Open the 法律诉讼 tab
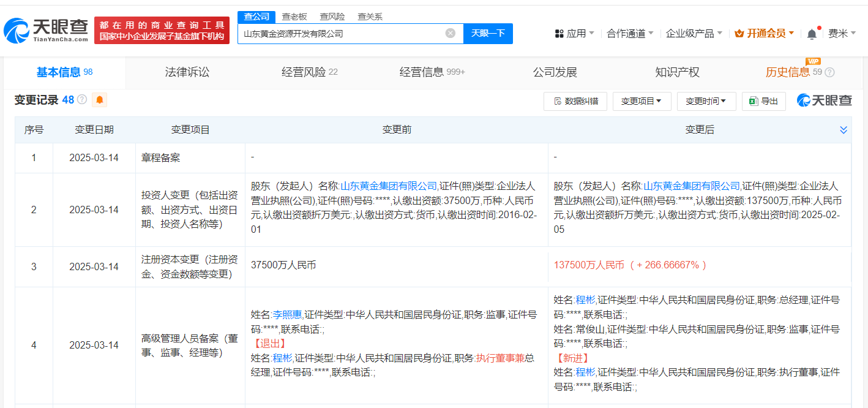 click(x=187, y=72)
